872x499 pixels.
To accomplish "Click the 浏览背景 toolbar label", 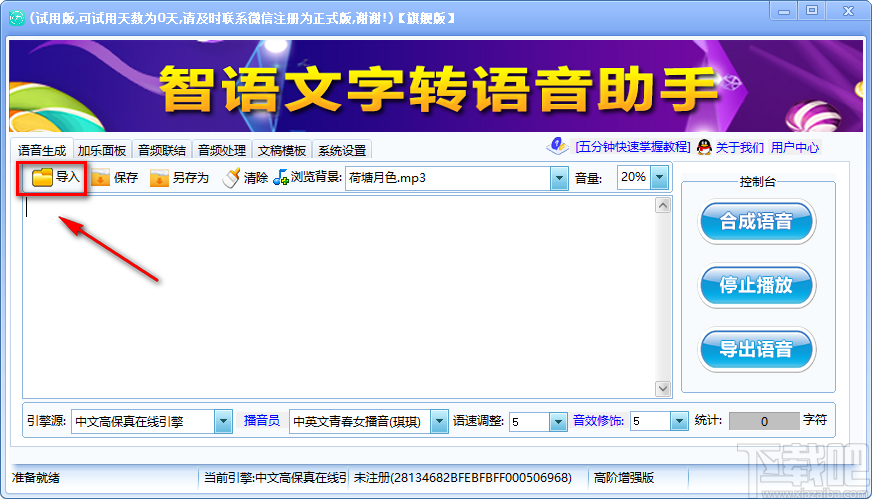I will 316,177.
